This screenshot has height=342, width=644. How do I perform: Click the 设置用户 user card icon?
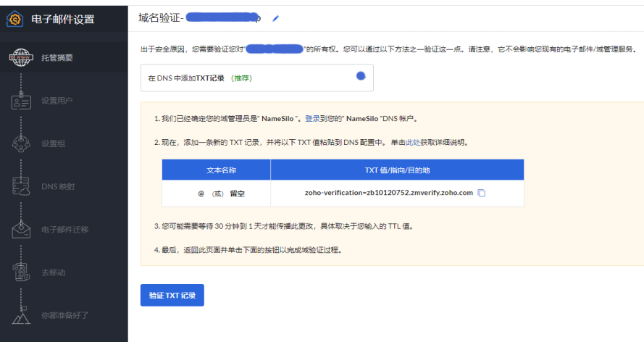click(x=21, y=101)
